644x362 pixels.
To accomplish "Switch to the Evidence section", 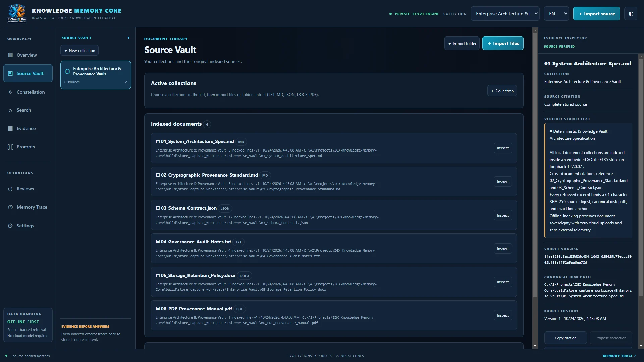I will [28, 128].
